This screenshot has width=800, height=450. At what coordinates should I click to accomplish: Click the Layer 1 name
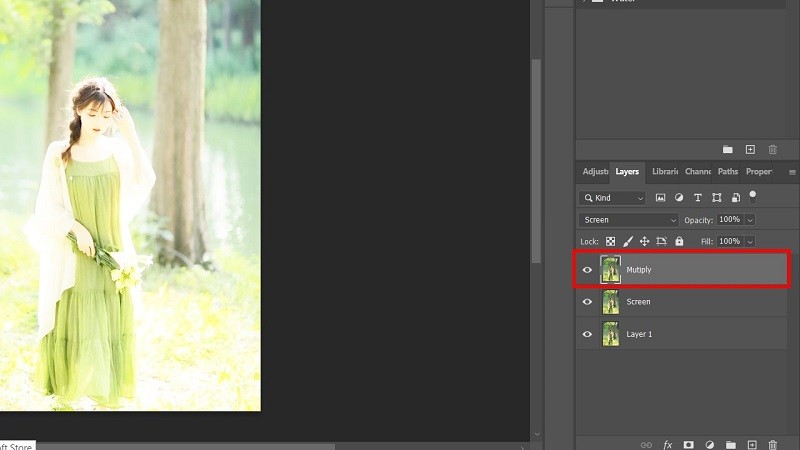pyautogui.click(x=639, y=334)
